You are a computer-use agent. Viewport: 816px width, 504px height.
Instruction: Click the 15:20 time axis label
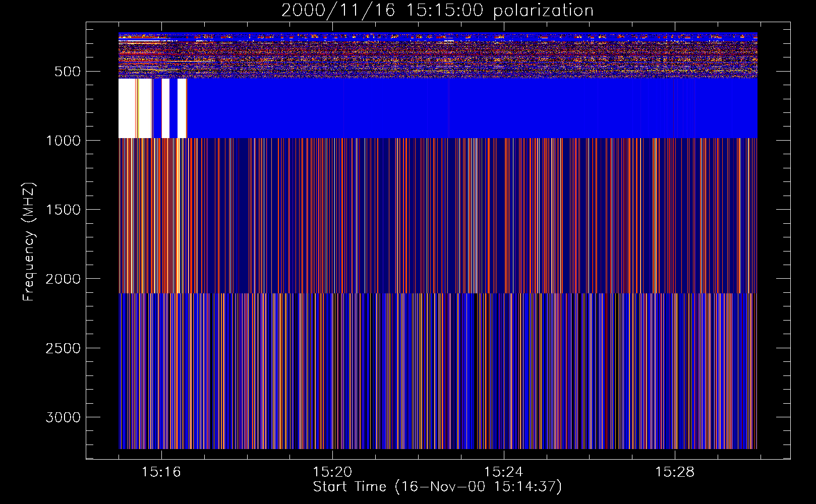pyautogui.click(x=332, y=472)
